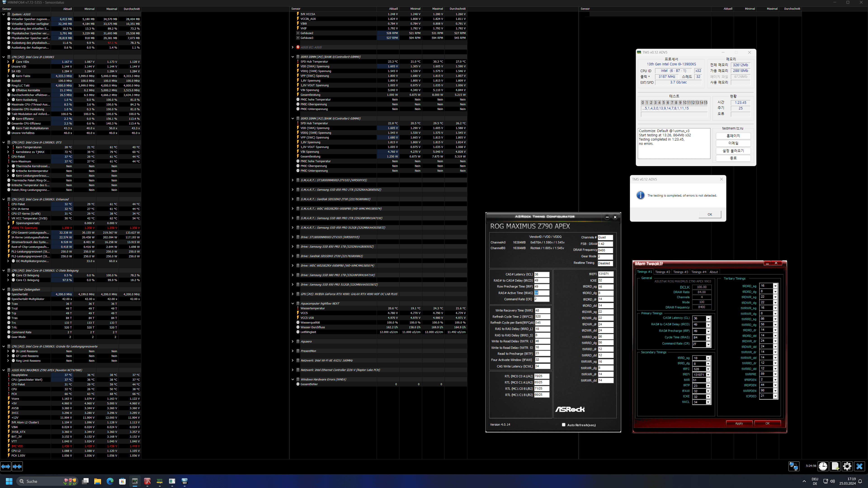
Task: Open HWiNFO remote network monitors icon
Action: tap(794, 466)
